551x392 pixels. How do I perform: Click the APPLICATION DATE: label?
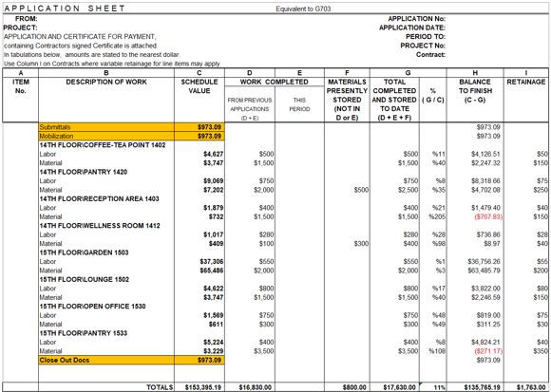(412, 28)
